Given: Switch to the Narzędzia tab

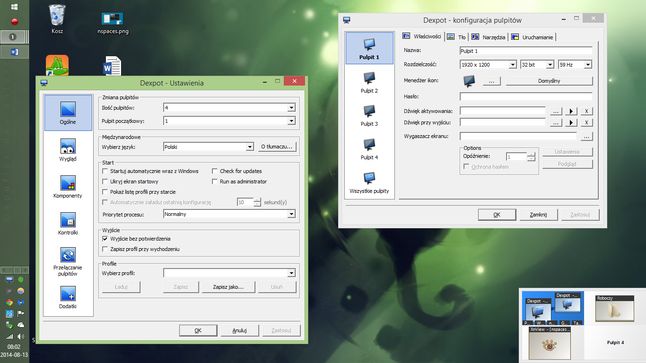Looking at the screenshot, I should 489,37.
